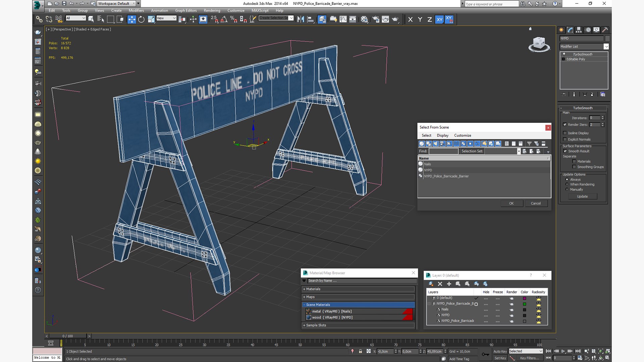The image size is (644, 362).
Task: Toggle the Smooth Result checkbox
Action: [565, 151]
